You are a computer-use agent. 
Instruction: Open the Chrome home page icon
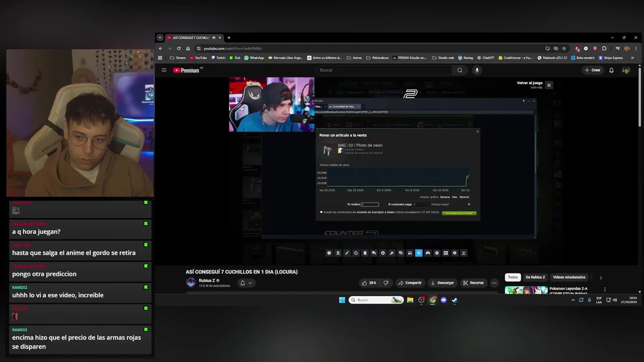pyautogui.click(x=188, y=48)
